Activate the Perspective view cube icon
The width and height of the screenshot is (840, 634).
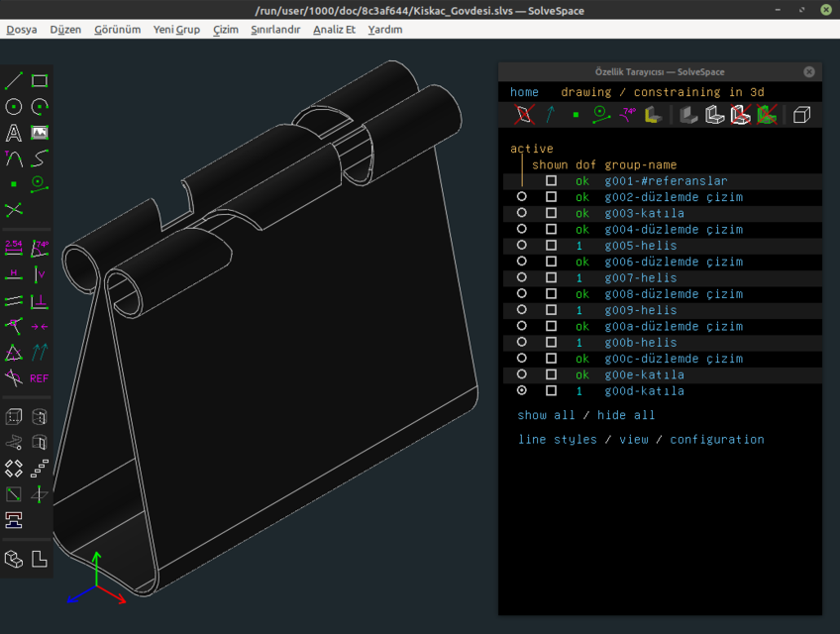click(799, 114)
